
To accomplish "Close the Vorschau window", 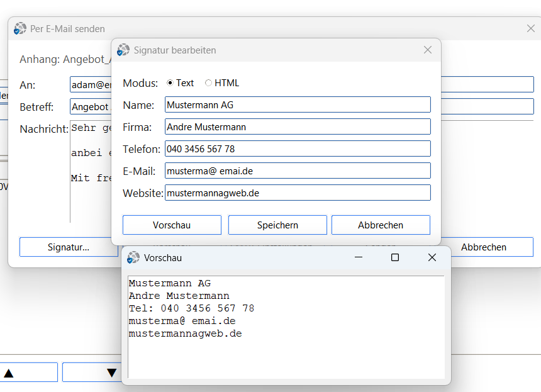I will pos(432,257).
